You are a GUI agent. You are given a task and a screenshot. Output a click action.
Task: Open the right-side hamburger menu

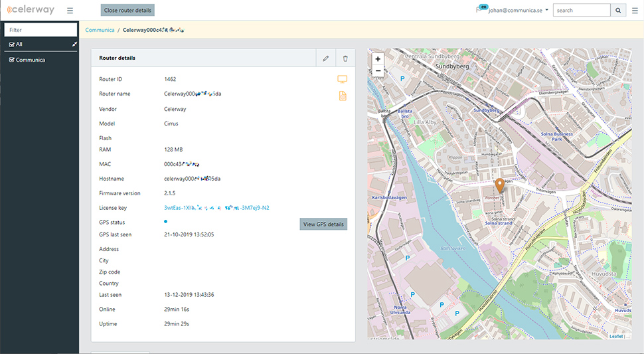coord(635,11)
